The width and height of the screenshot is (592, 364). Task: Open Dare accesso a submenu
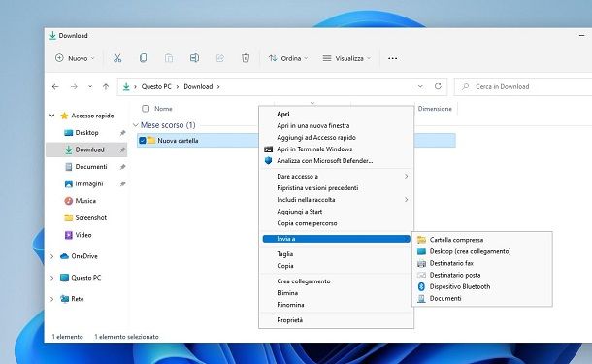click(x=336, y=177)
